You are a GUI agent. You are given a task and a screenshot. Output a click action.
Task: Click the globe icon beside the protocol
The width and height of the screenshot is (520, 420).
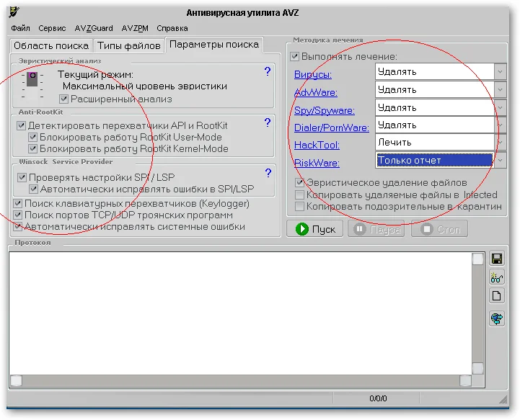tap(496, 318)
